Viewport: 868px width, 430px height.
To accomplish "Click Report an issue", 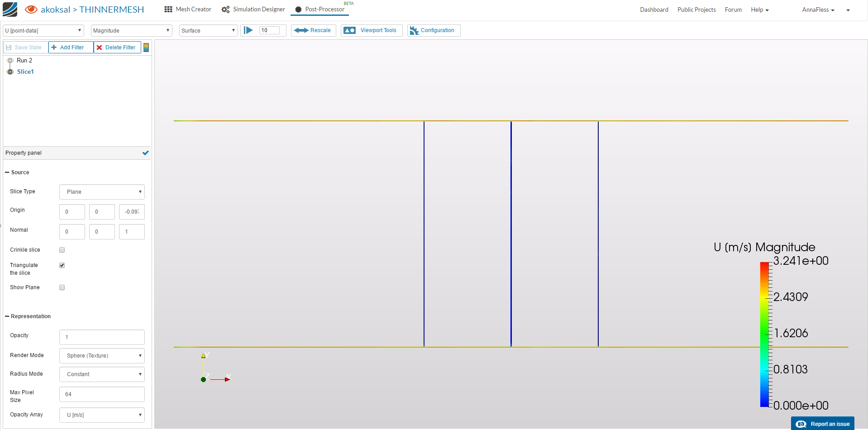I will [823, 424].
